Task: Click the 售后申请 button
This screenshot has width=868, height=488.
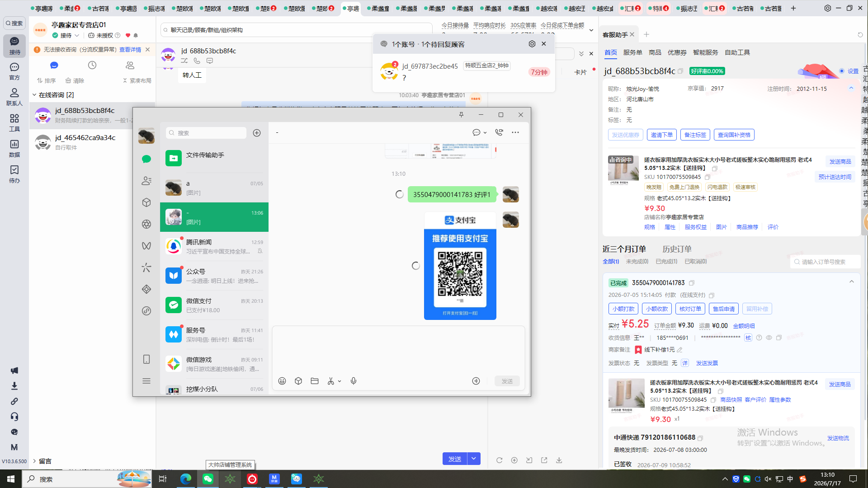Action: click(x=724, y=309)
